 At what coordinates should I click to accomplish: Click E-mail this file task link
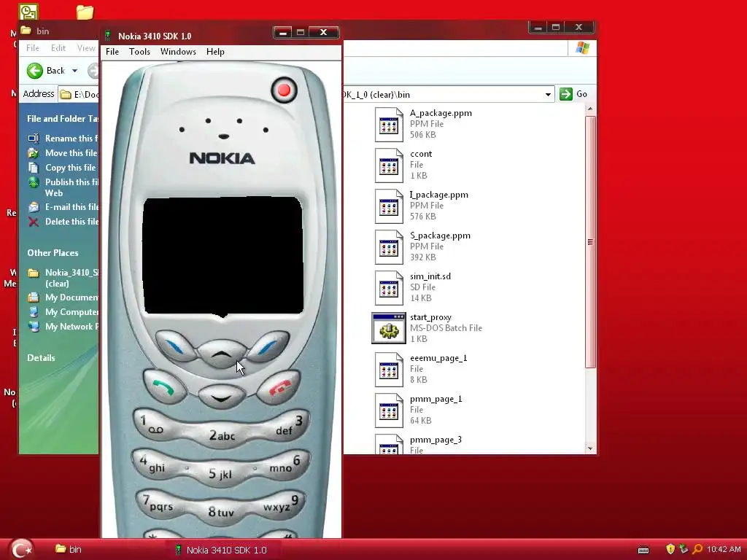[x=71, y=206]
